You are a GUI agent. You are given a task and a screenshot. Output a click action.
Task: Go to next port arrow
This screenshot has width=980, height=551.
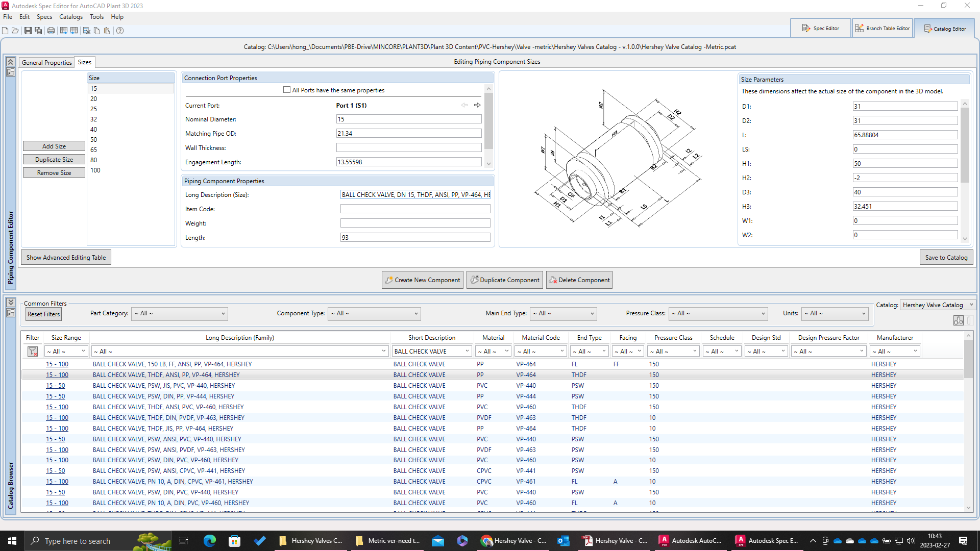pos(477,105)
